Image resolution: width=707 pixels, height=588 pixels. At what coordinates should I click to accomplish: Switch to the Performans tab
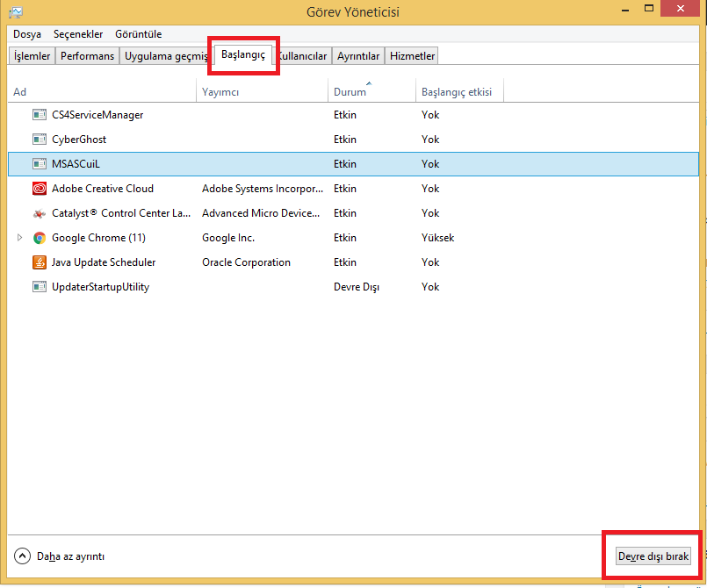pyautogui.click(x=87, y=55)
